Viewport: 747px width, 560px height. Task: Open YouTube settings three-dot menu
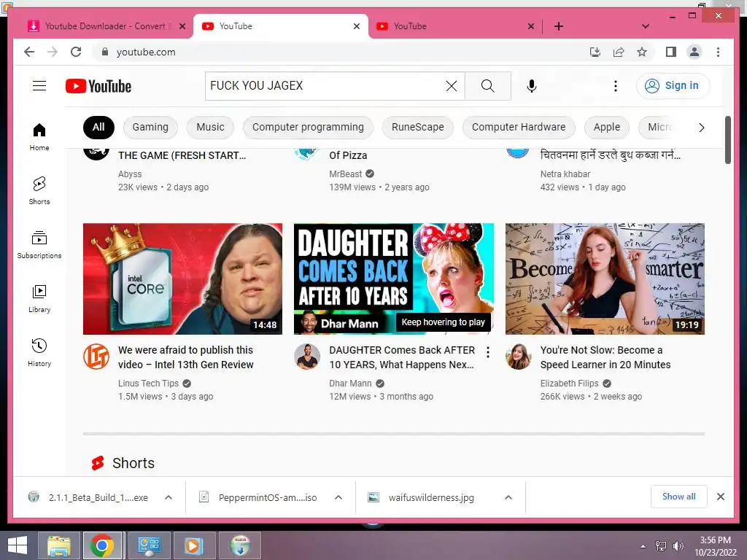(616, 86)
